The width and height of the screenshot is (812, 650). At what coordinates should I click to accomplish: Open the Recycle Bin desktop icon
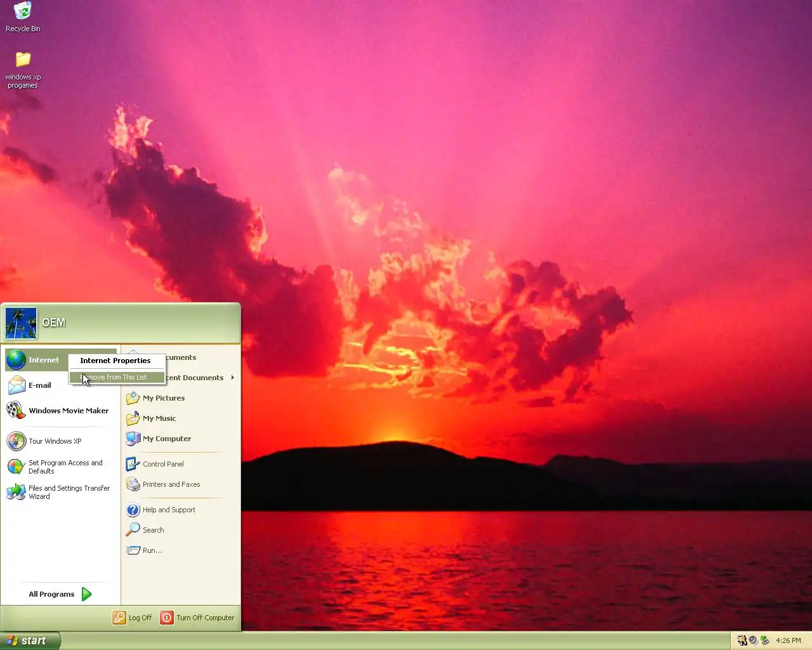[23, 17]
